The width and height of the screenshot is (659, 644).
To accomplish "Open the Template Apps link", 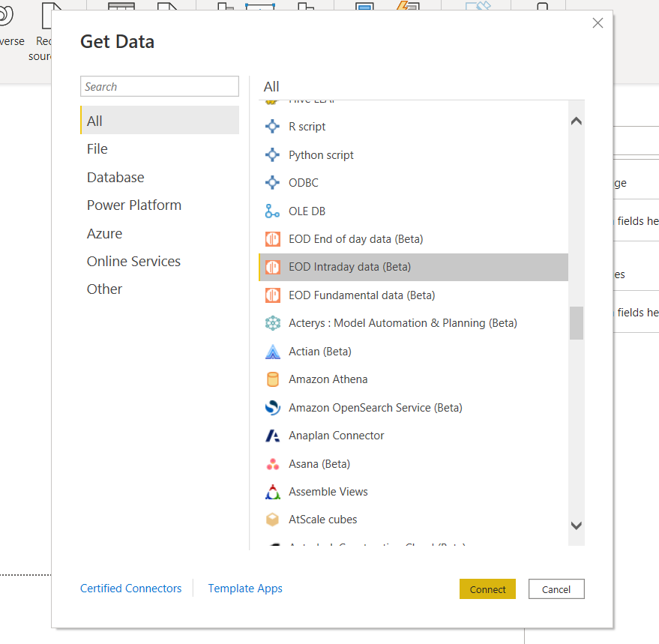I will (245, 588).
